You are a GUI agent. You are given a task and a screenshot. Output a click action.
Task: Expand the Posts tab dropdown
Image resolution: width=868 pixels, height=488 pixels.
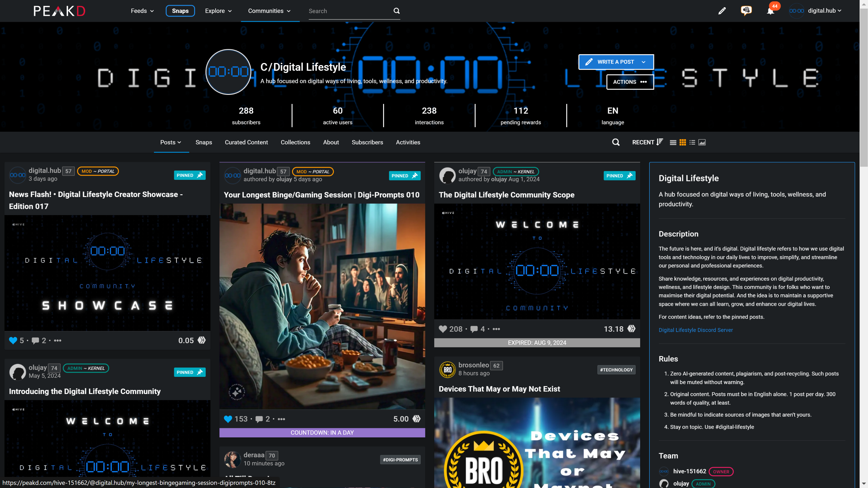click(171, 142)
